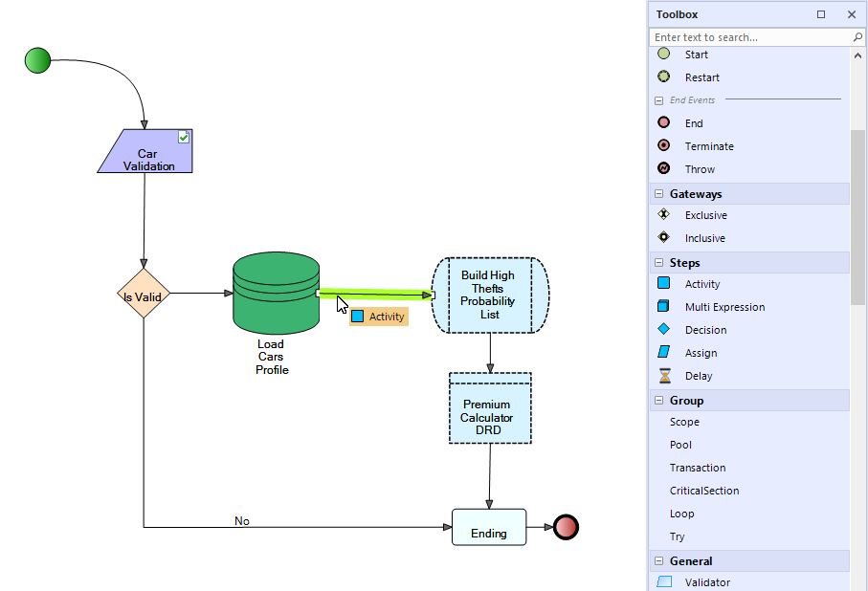Choose the Validator icon in General
Viewport: 868px width, 591px height.
[x=664, y=581]
